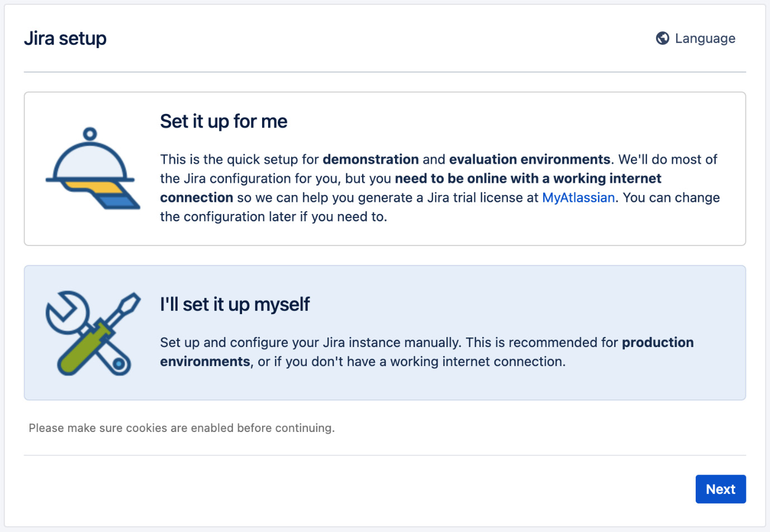Click the cookies reminder text

[181, 428]
